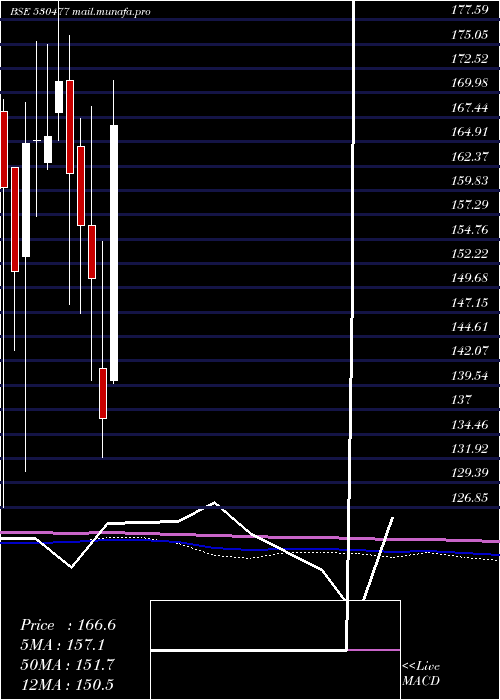Click the BSE 530477 mail.munafa.pro title
500x700 pixels.
coord(80,12)
